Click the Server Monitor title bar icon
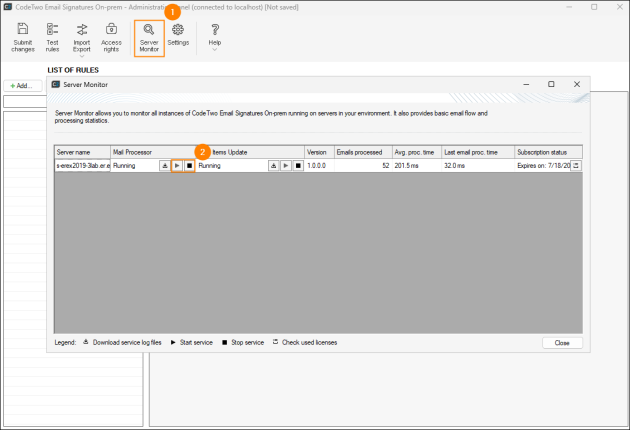630x430 pixels. [x=56, y=84]
